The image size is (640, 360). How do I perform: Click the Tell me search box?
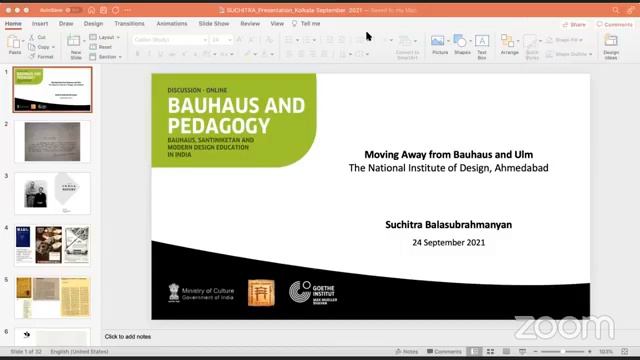[306, 24]
